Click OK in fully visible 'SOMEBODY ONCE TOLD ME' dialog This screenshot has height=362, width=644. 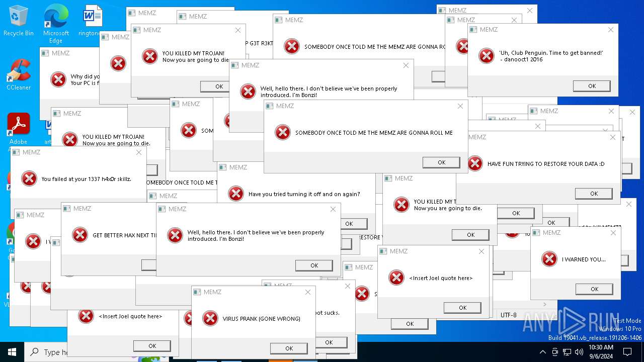click(x=441, y=162)
